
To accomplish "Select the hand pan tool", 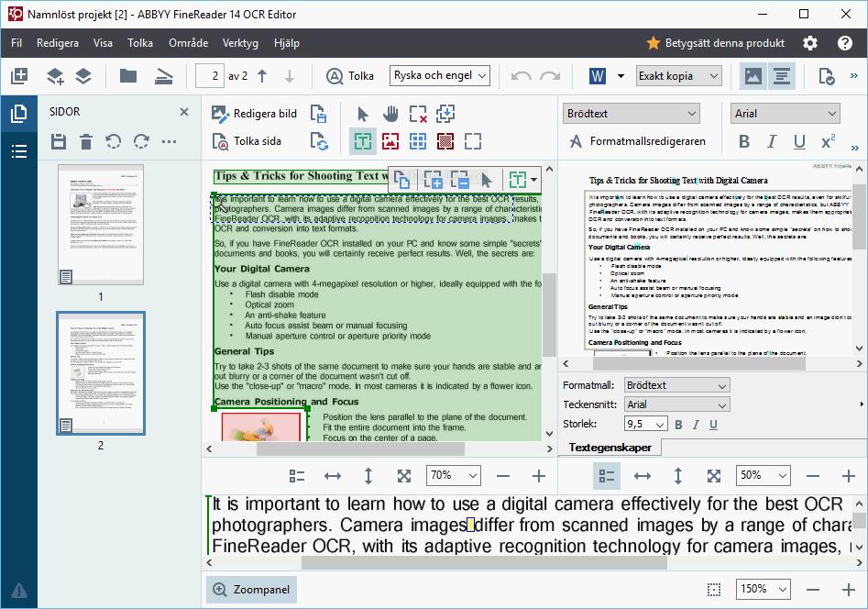I will point(390,114).
